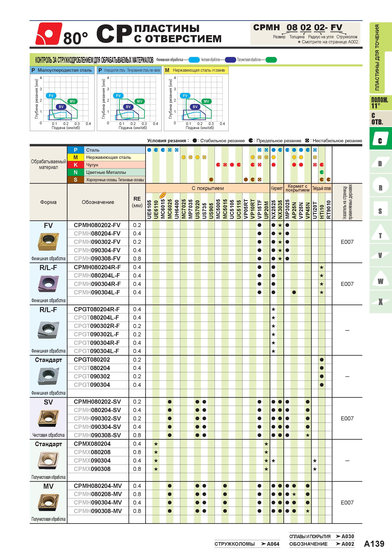Image resolution: width=392 pixels, height=555 pixels.
Task: Select the V insert shape icon
Action: point(380,255)
